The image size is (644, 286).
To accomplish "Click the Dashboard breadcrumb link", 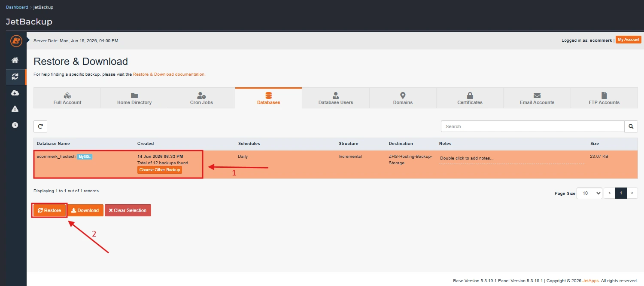I will click(x=17, y=7).
